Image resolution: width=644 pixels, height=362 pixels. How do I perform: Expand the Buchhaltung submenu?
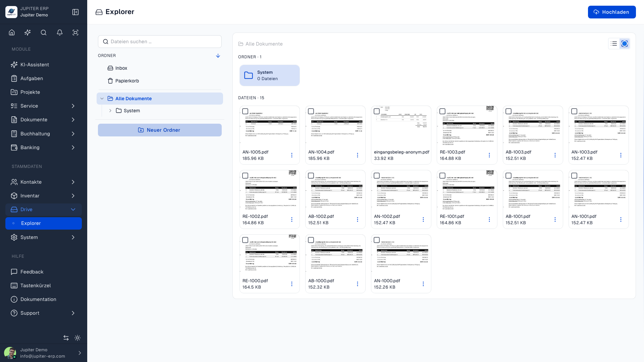[x=44, y=134]
